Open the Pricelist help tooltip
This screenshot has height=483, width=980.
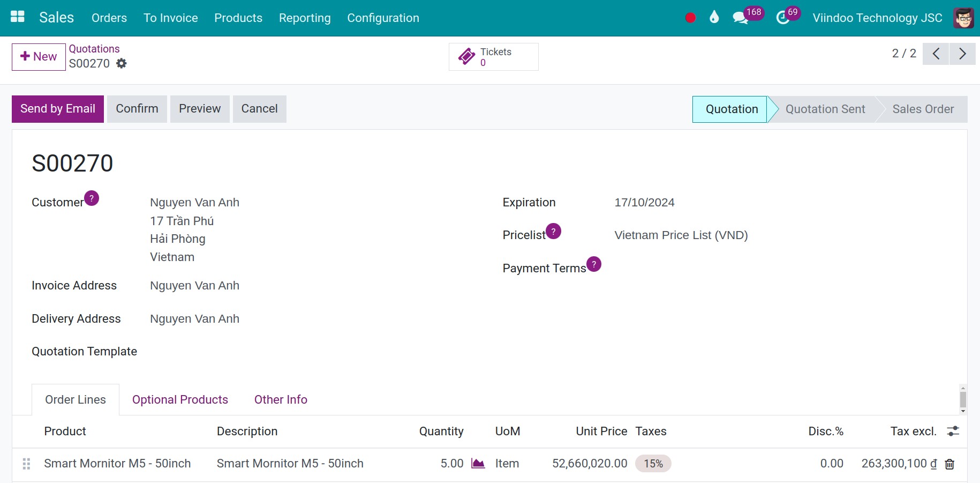tap(554, 231)
